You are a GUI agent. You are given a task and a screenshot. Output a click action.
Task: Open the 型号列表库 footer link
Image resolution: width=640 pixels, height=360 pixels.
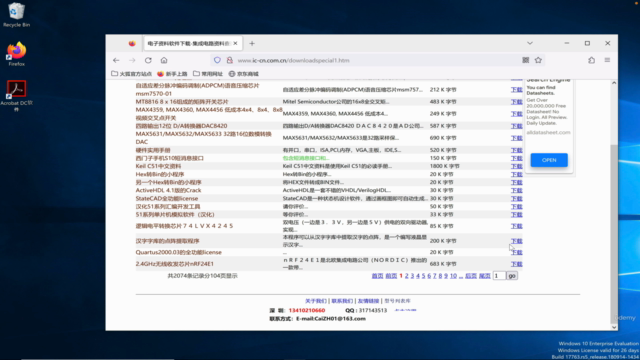(397, 301)
